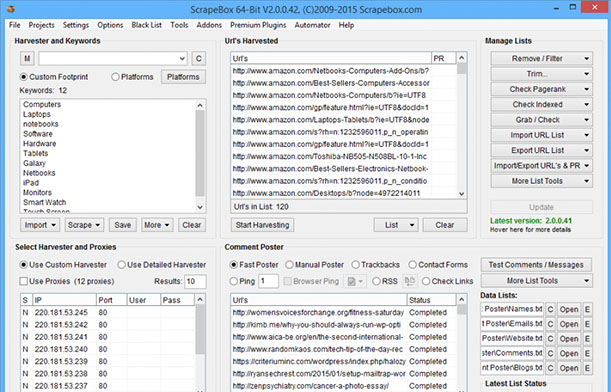Open the Import URL List dropdown
The width and height of the screenshot is (611, 392).
542,135
